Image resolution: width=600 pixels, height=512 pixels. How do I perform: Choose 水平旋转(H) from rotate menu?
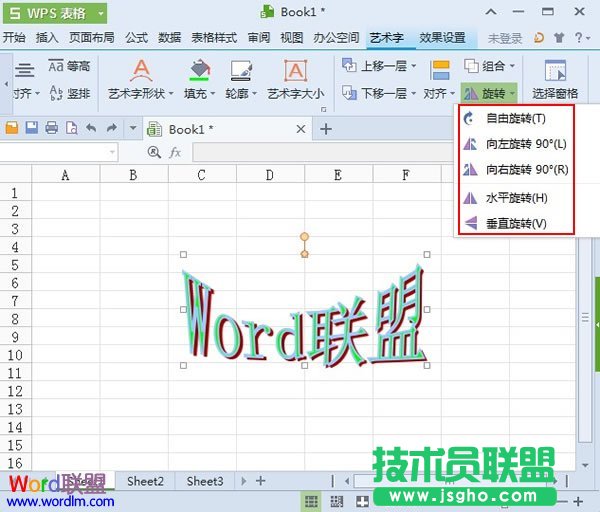pos(516,197)
